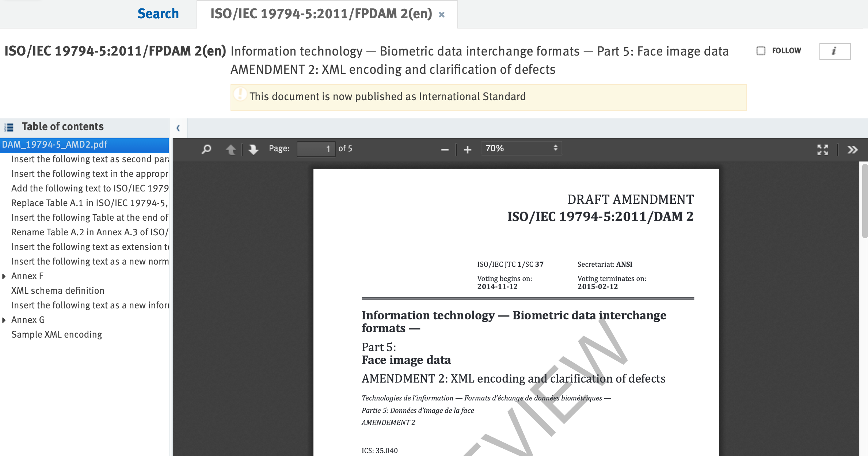Click the Table of contents list icon
The image size is (868, 456).
click(x=8, y=127)
